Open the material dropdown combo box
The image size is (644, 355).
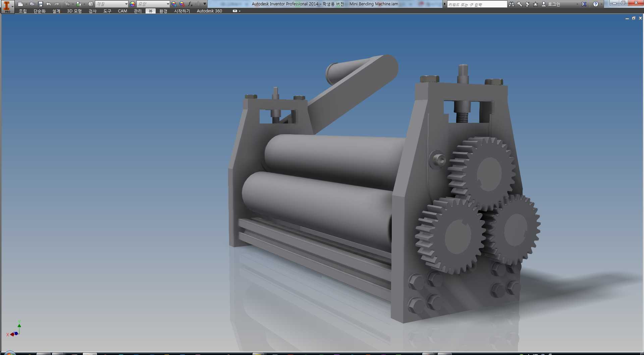[x=112, y=4]
